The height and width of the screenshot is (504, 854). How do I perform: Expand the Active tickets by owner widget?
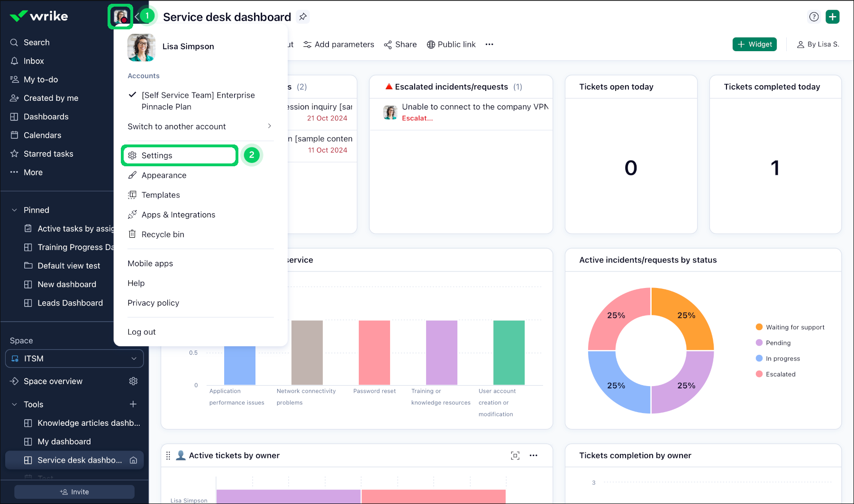(x=515, y=456)
